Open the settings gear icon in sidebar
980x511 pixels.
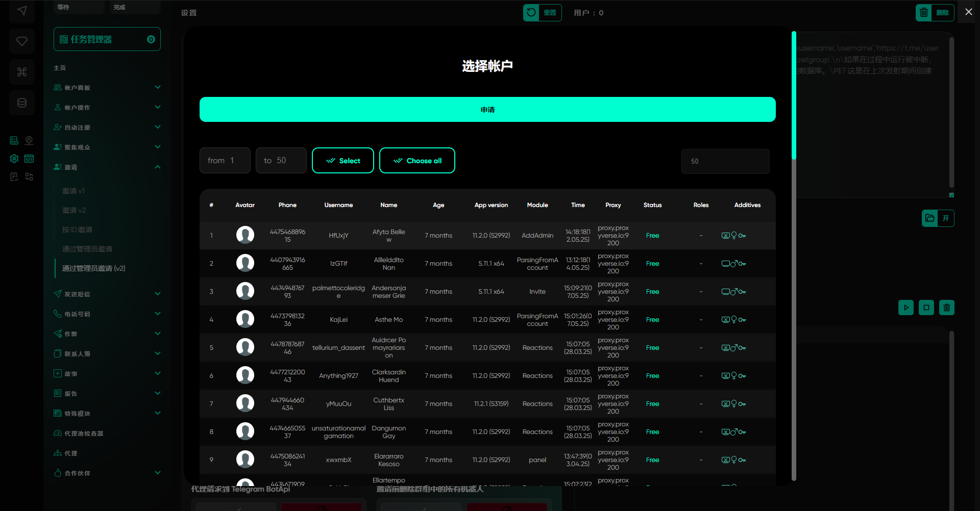[x=14, y=159]
